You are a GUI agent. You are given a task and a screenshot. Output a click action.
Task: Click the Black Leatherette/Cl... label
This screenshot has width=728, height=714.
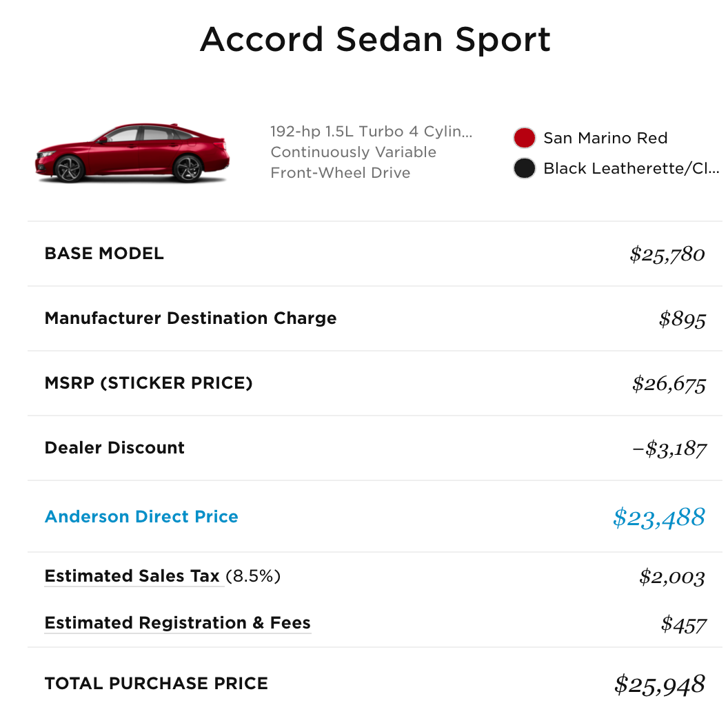(631, 168)
